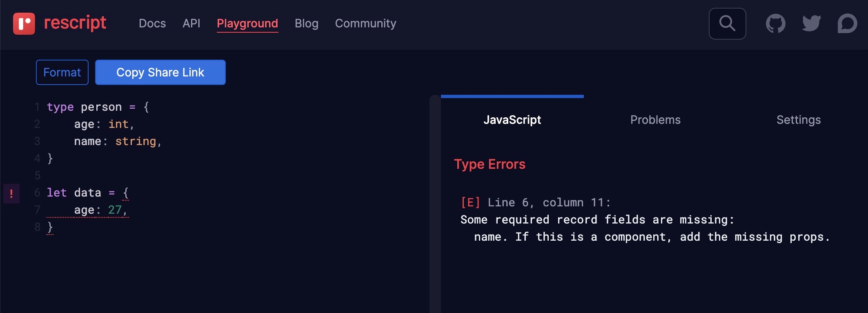
Task: Click the ReScript logo icon
Action: 24,23
